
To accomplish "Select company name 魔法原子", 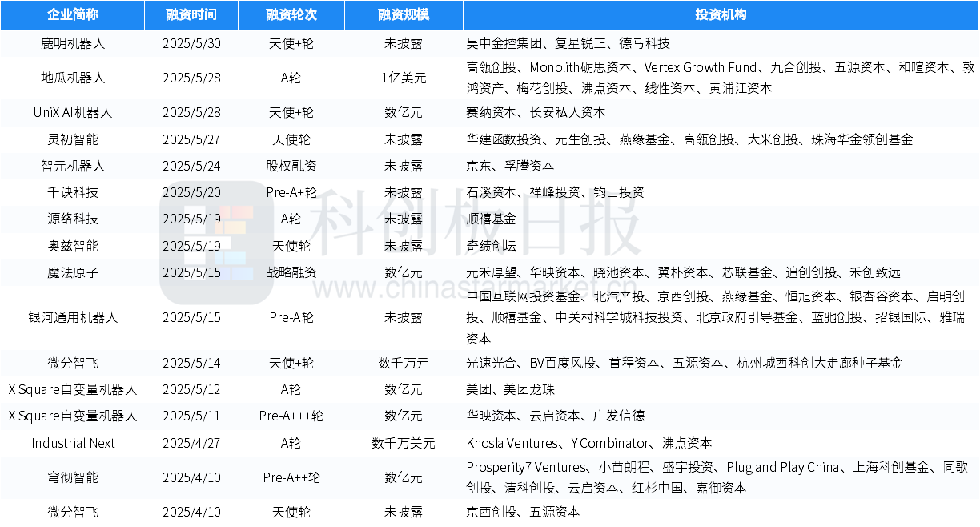I will click(72, 272).
